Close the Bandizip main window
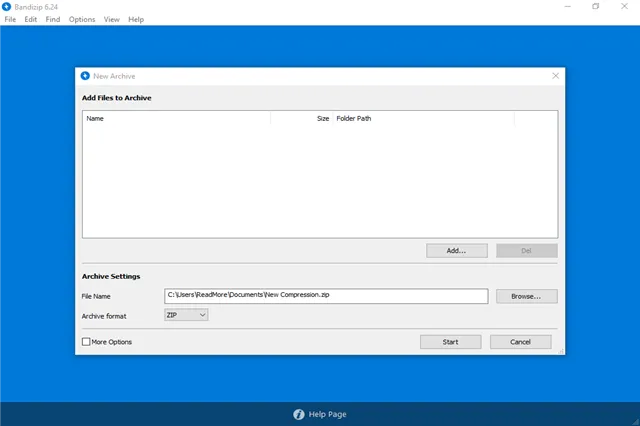 tap(624, 6)
